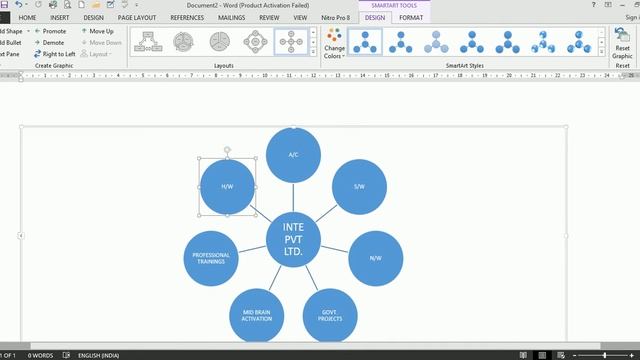Open Ribbon Display Options icon
This screenshot has width=640, height=360.
click(608, 5)
